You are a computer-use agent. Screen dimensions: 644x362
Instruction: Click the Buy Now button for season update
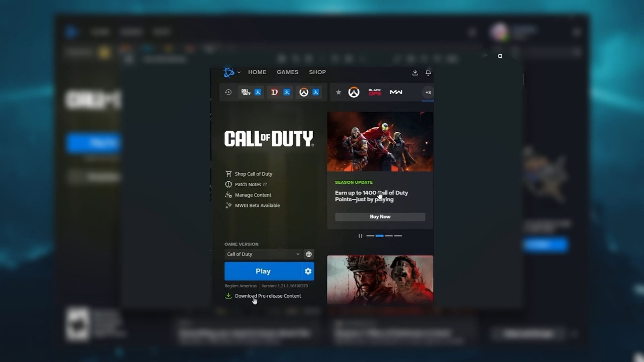coord(379,217)
